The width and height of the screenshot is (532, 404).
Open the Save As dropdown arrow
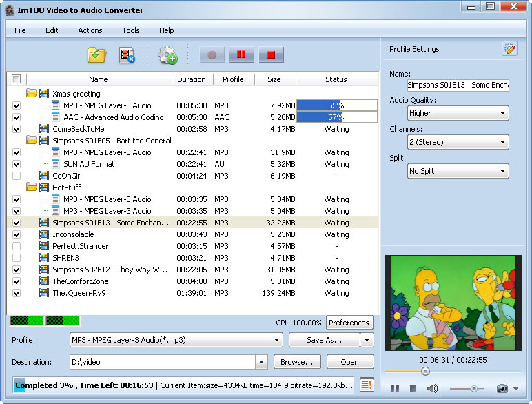[367, 340]
